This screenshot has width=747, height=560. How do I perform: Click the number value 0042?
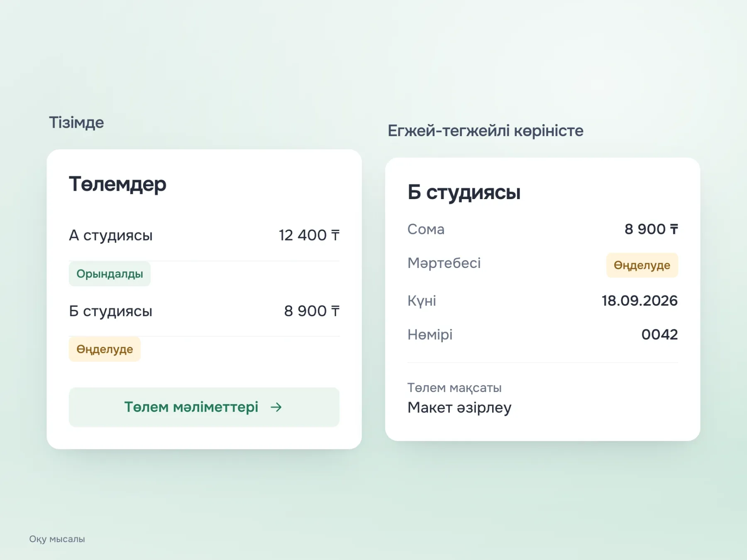click(659, 334)
